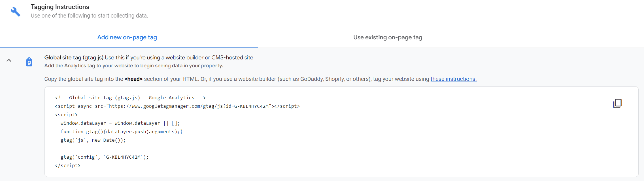Collapse the Global site tag section
This screenshot has width=644, height=181.
tap(9, 60)
